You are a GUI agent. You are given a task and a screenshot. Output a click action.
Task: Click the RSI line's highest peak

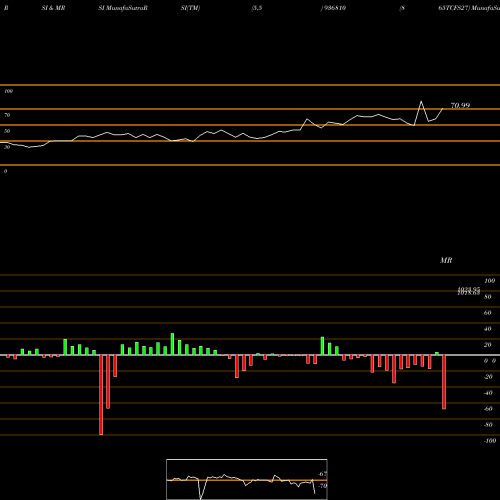[x=421, y=101]
